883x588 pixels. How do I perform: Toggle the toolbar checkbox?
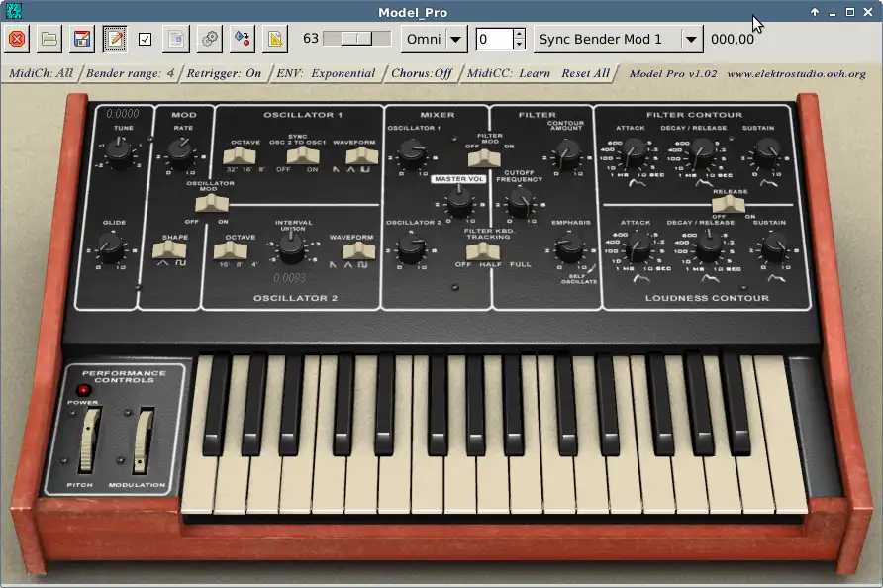tap(146, 39)
